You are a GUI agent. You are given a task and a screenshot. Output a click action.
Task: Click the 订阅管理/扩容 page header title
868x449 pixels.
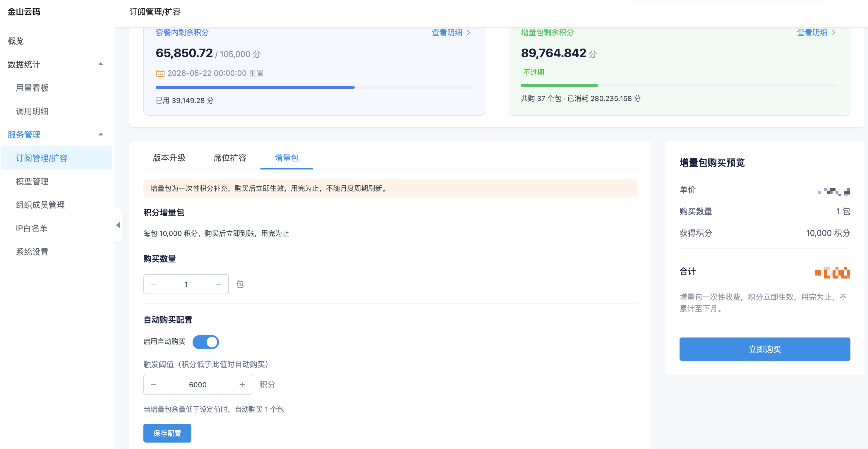point(155,12)
